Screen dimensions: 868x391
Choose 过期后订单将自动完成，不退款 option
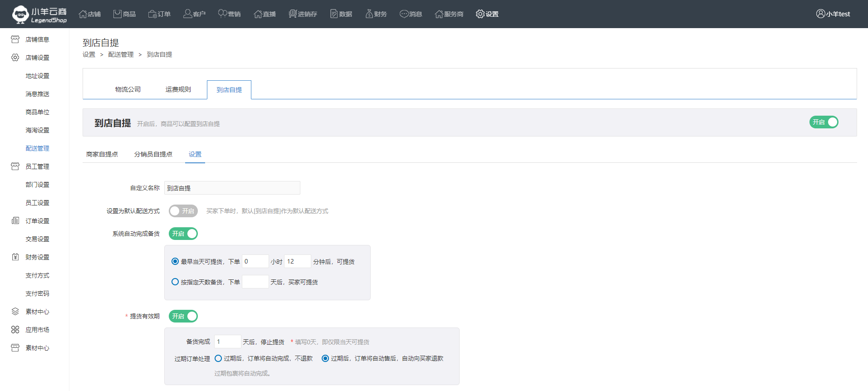coord(218,358)
